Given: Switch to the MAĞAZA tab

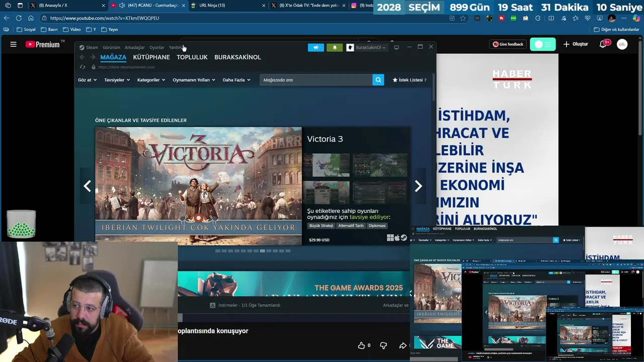Looking at the screenshot, I should point(113,57).
